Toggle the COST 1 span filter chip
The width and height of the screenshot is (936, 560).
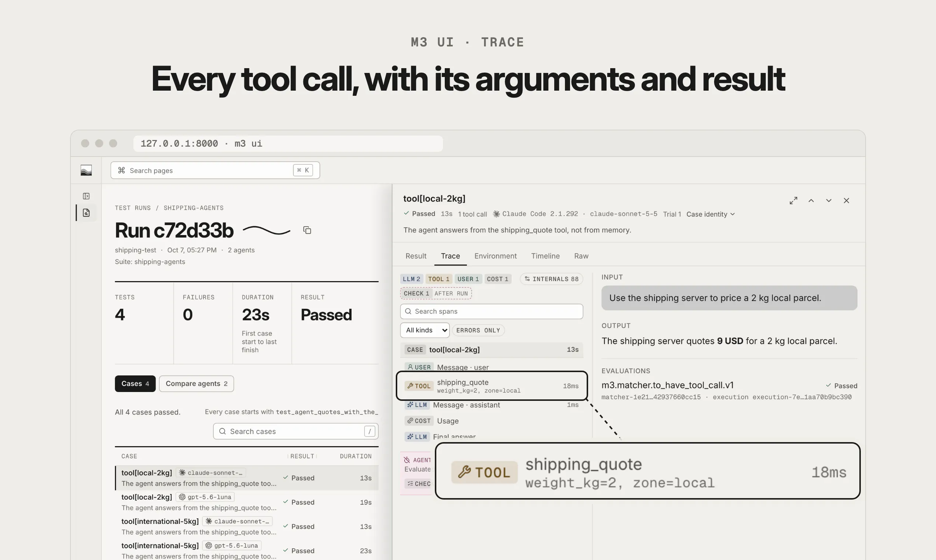(x=497, y=279)
